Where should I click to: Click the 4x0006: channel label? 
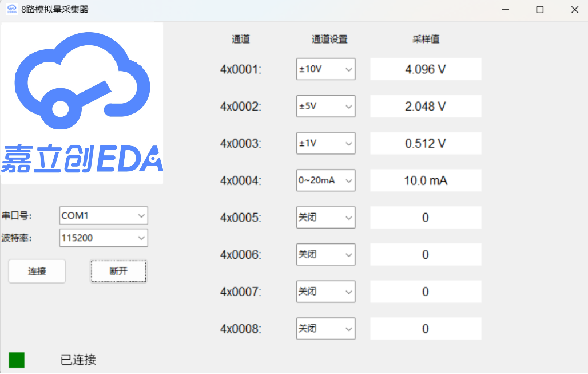click(x=240, y=255)
